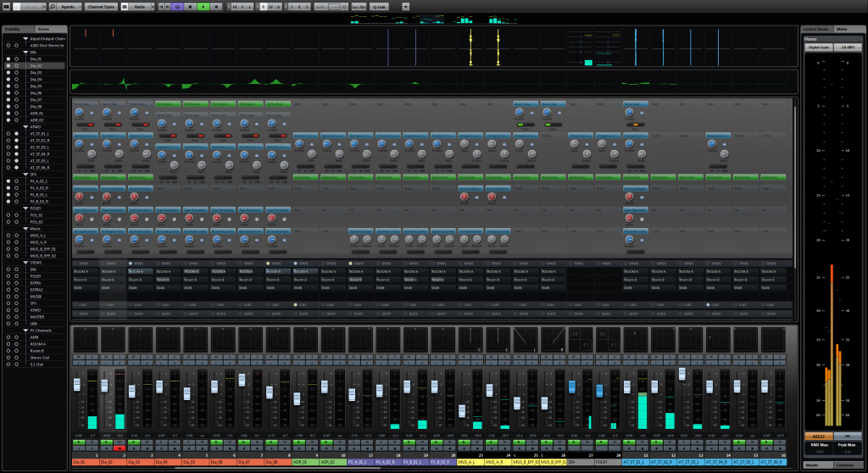Toggle visibility dot for Dia_03 channel

[8, 72]
